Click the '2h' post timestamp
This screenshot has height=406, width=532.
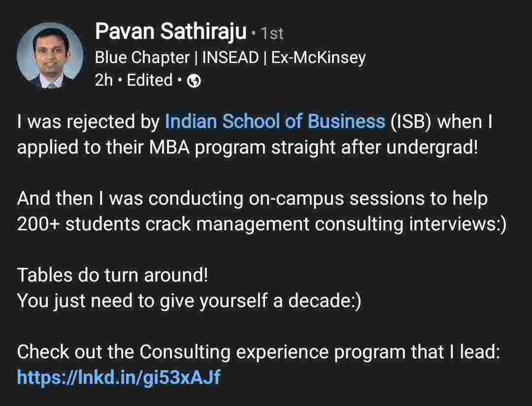[103, 80]
